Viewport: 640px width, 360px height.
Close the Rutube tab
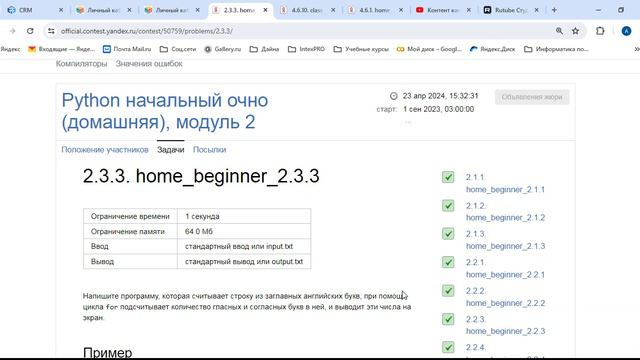coord(536,10)
